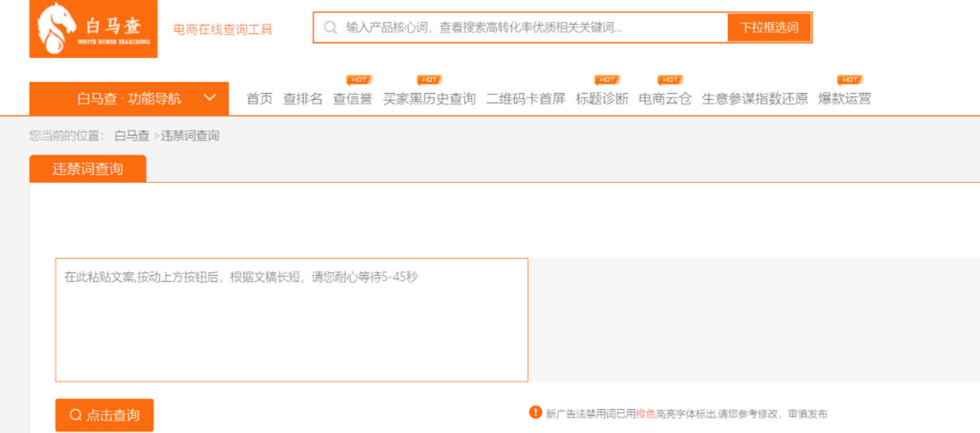Open 二维码卡首屏 navigation item
This screenshot has height=433, width=980.
click(525, 98)
